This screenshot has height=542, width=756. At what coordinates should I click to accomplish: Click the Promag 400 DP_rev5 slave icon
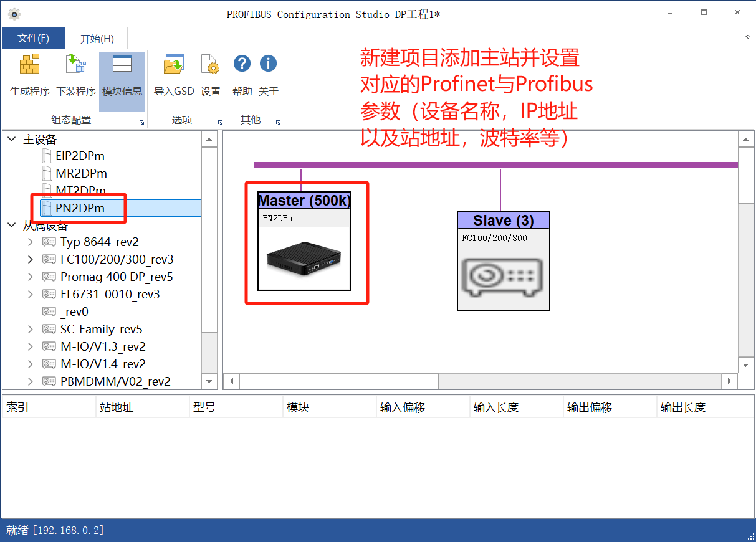[x=49, y=277]
